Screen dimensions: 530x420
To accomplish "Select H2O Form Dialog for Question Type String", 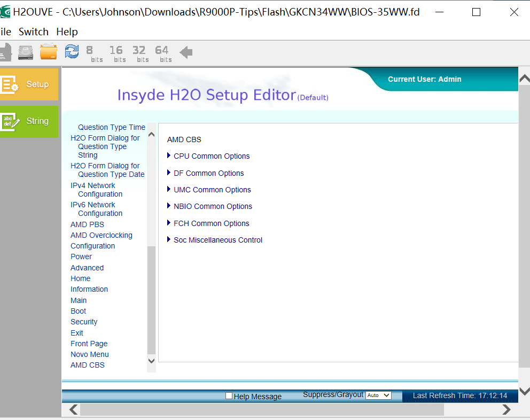I will (105, 146).
